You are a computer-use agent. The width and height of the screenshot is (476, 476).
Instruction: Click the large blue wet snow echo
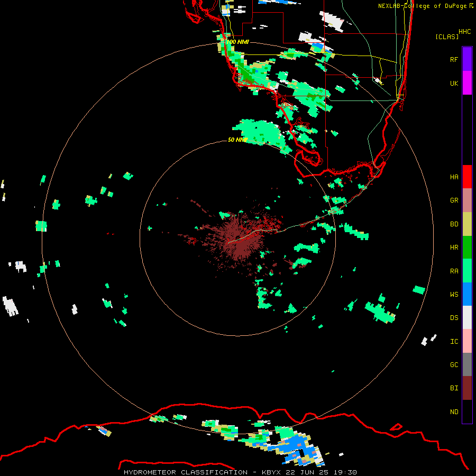coord(293,444)
